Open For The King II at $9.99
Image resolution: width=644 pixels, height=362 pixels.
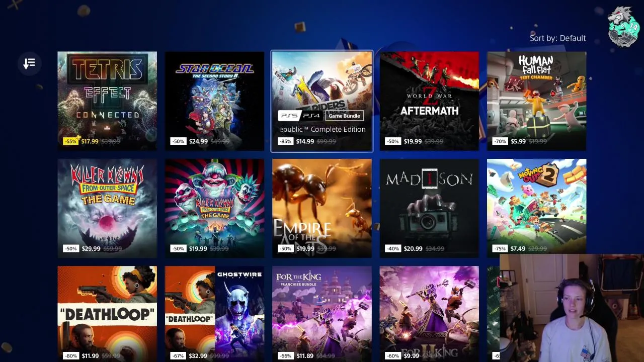point(429,314)
